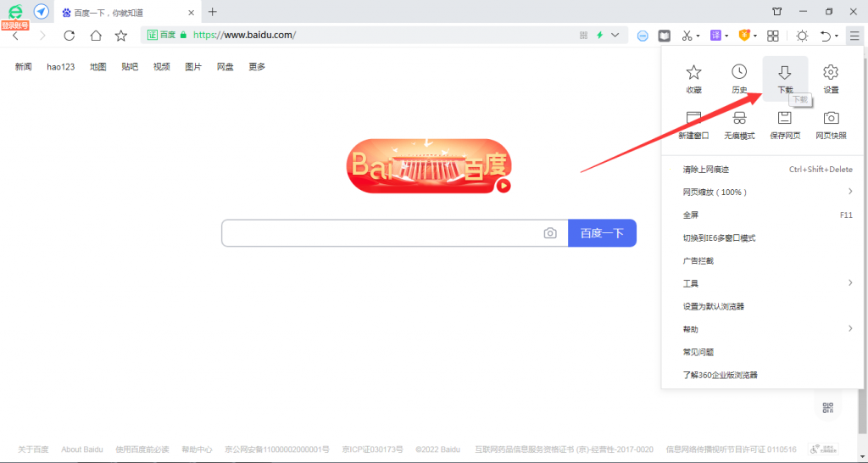This screenshot has height=463, width=868.
Task: Select 清除上网痕迹 menu entry
Action: tap(762, 170)
